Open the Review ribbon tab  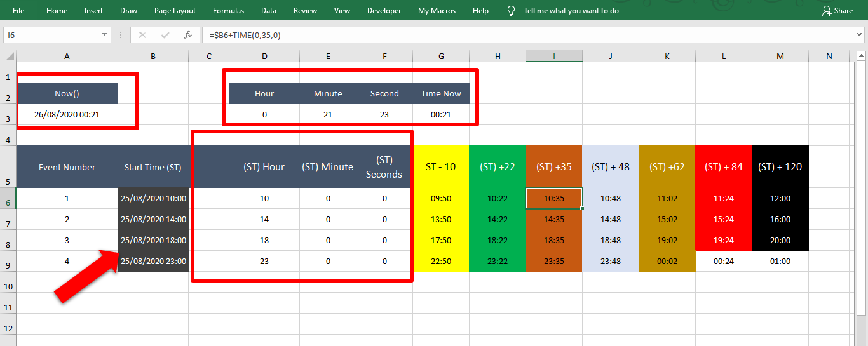tap(305, 11)
